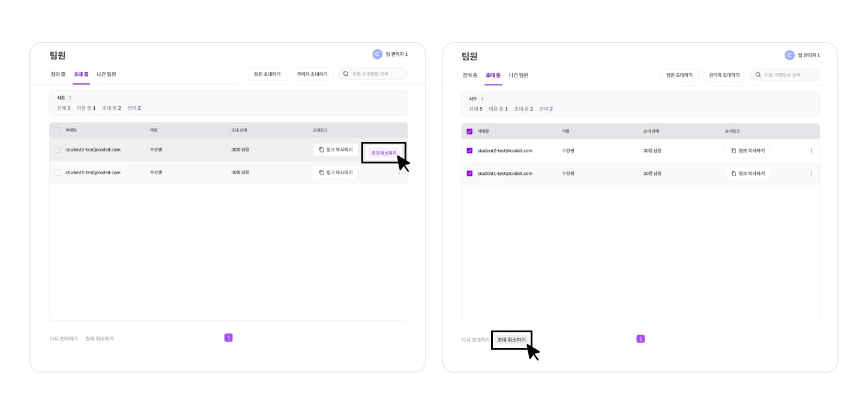Viewport: 868px width, 414px height.
Task: Check the student2-test checkbox in left panel
Action: tap(58, 150)
